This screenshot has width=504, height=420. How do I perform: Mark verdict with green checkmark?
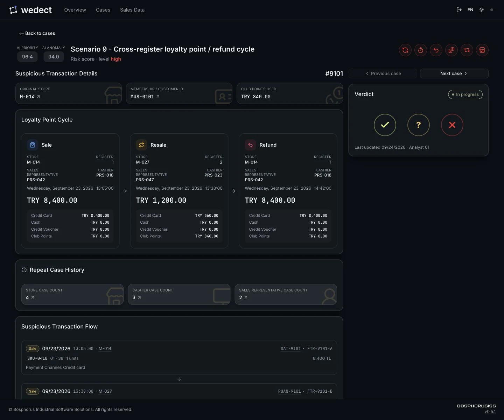[385, 125]
